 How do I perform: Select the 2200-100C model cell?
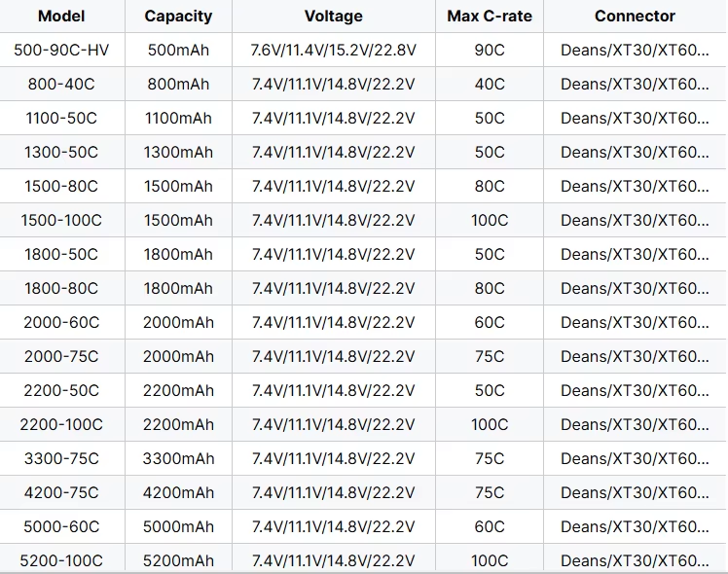[62, 425]
